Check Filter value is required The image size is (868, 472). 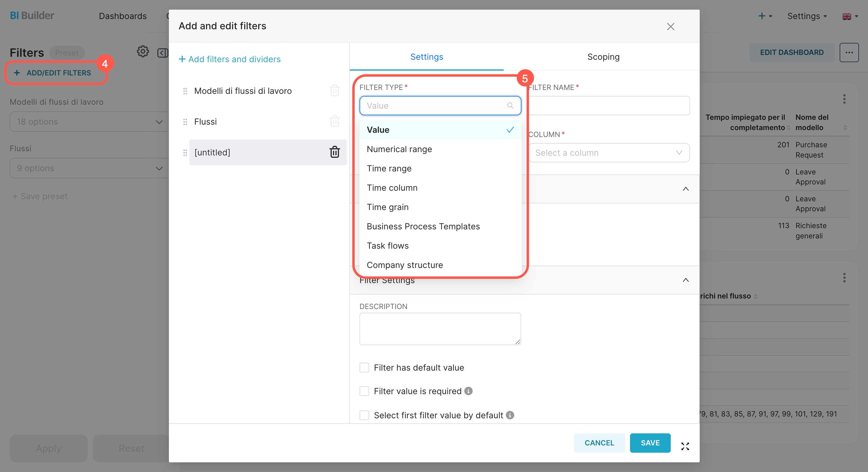(x=364, y=391)
